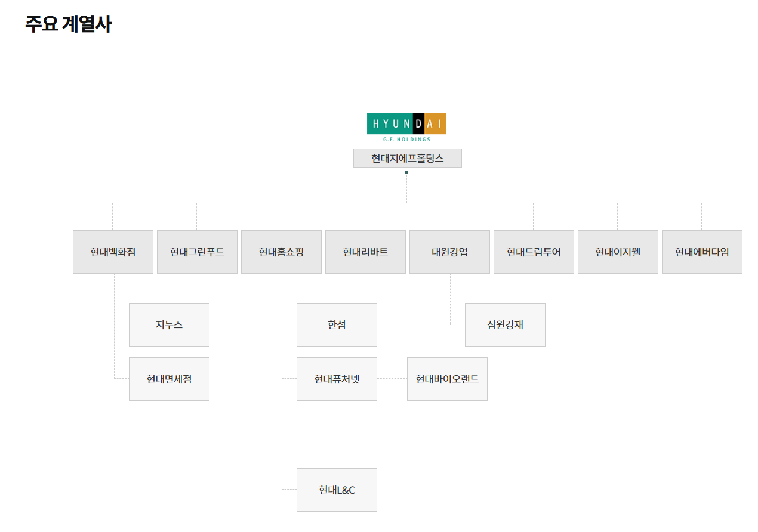Open the 지누스 subsidiary box
Screen dimensions: 758x532
coord(169,324)
